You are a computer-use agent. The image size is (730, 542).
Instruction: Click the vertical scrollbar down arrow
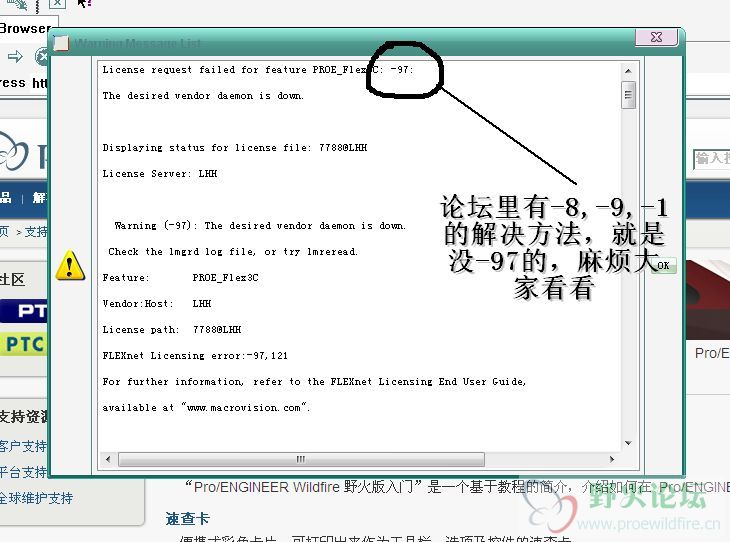point(628,443)
